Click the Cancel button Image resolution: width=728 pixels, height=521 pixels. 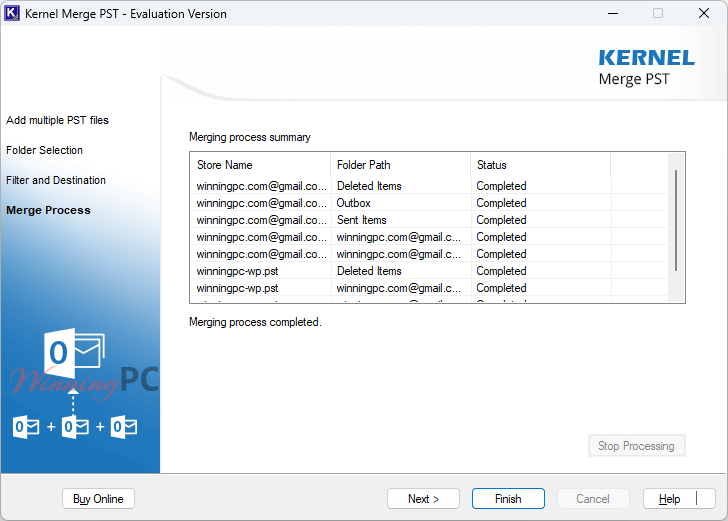[x=593, y=499]
